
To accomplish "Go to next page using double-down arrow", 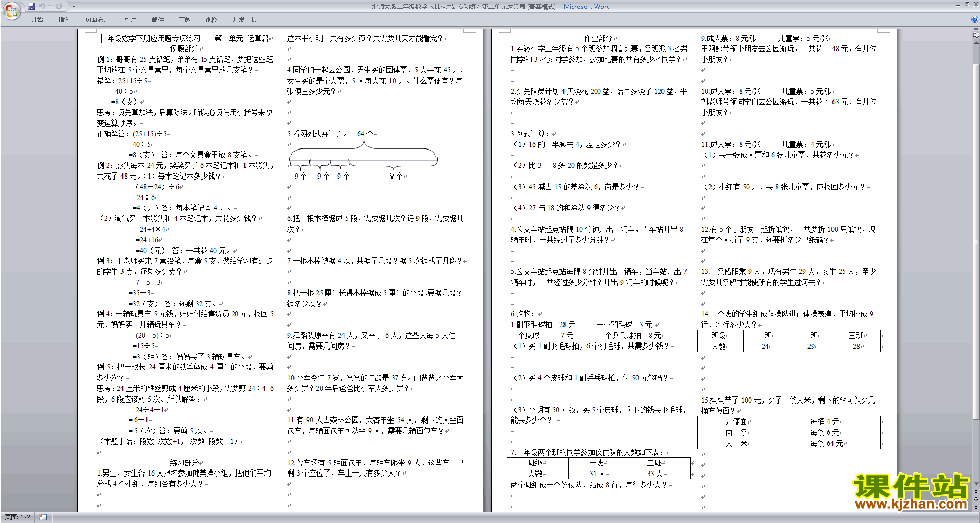I will (x=976, y=507).
